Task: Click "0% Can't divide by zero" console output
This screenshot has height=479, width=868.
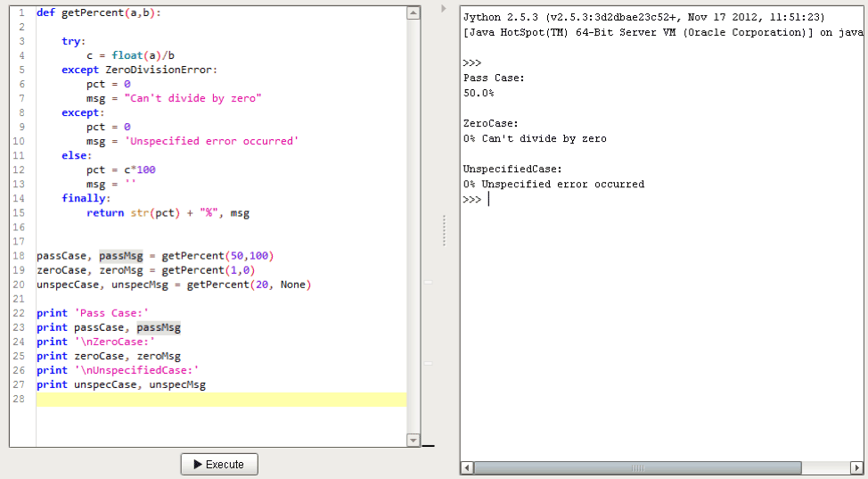Action: (535, 138)
